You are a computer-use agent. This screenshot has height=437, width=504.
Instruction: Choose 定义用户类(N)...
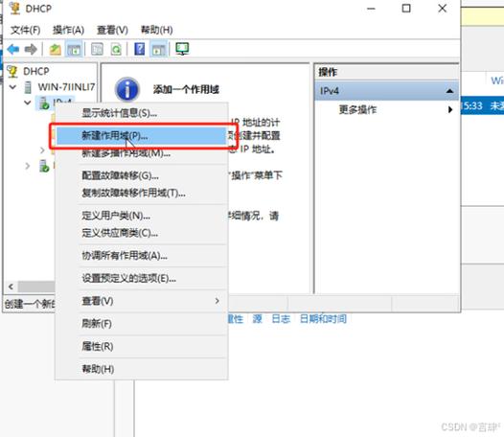pos(142,215)
